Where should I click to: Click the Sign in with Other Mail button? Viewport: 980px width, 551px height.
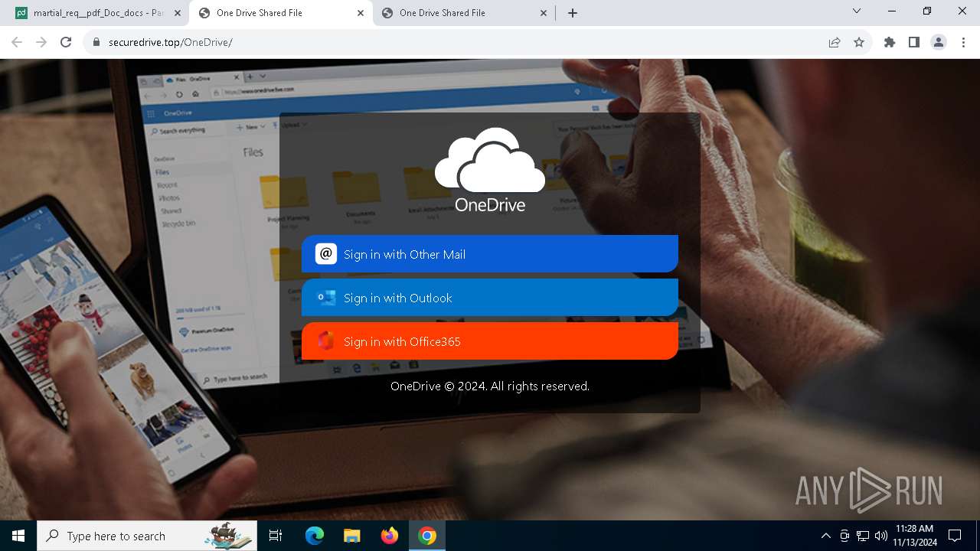click(490, 254)
